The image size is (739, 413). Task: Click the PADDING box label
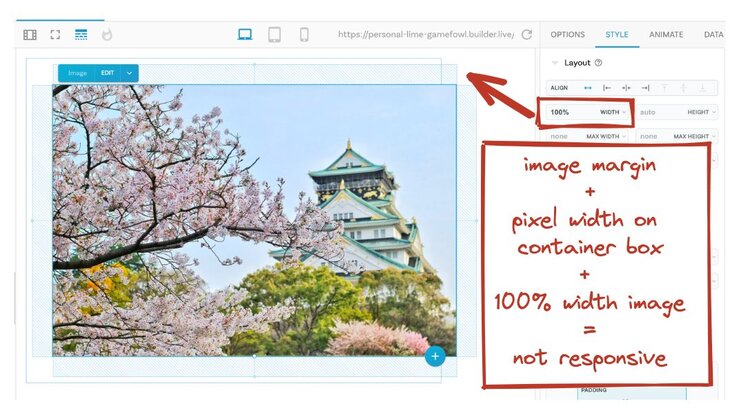tap(593, 390)
